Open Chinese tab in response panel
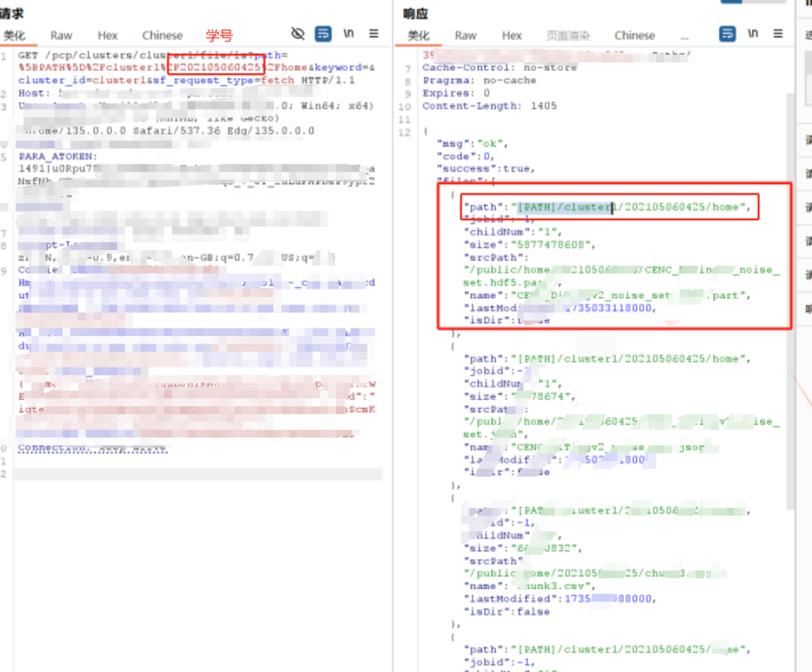Viewport: 812px width, 672px height. 635,35
